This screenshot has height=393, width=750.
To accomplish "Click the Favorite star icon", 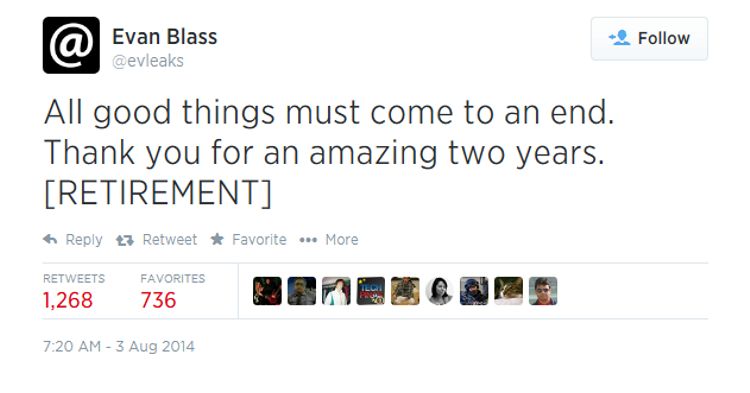I will [x=217, y=239].
